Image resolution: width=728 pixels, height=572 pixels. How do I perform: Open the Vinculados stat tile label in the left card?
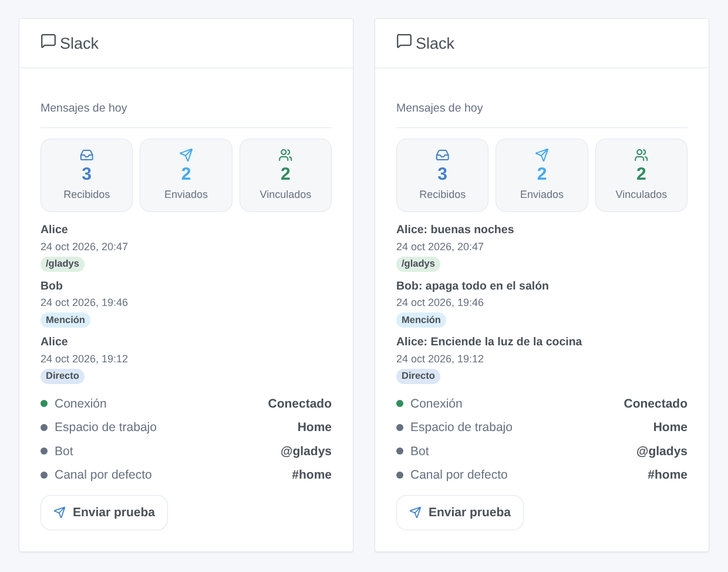[285, 194]
